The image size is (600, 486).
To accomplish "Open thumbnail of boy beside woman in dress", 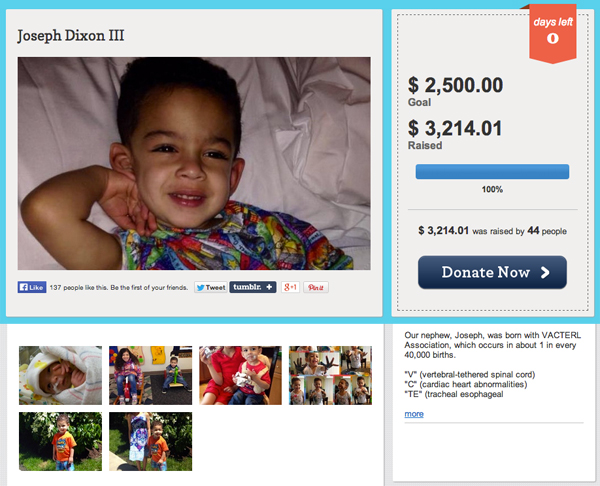I will [150, 441].
